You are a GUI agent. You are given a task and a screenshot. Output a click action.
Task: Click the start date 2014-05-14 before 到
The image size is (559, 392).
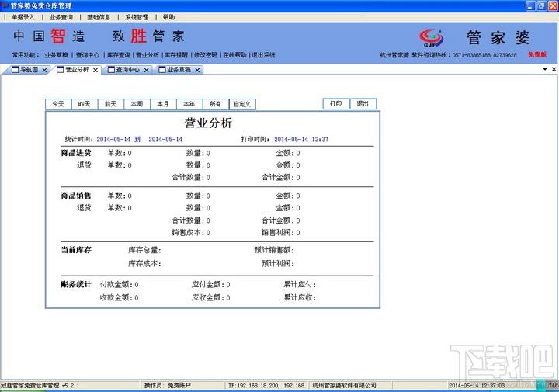[113, 140]
